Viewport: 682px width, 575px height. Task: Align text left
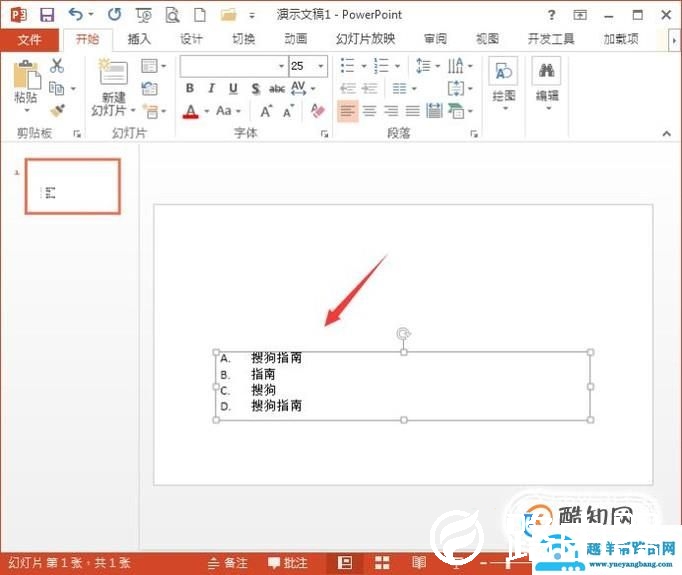click(x=348, y=111)
